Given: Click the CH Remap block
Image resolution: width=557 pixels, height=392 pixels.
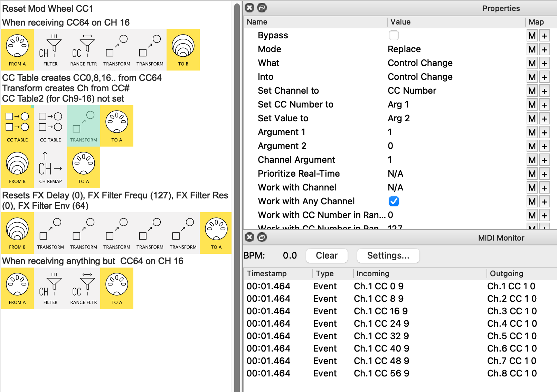Looking at the screenshot, I should click(50, 167).
